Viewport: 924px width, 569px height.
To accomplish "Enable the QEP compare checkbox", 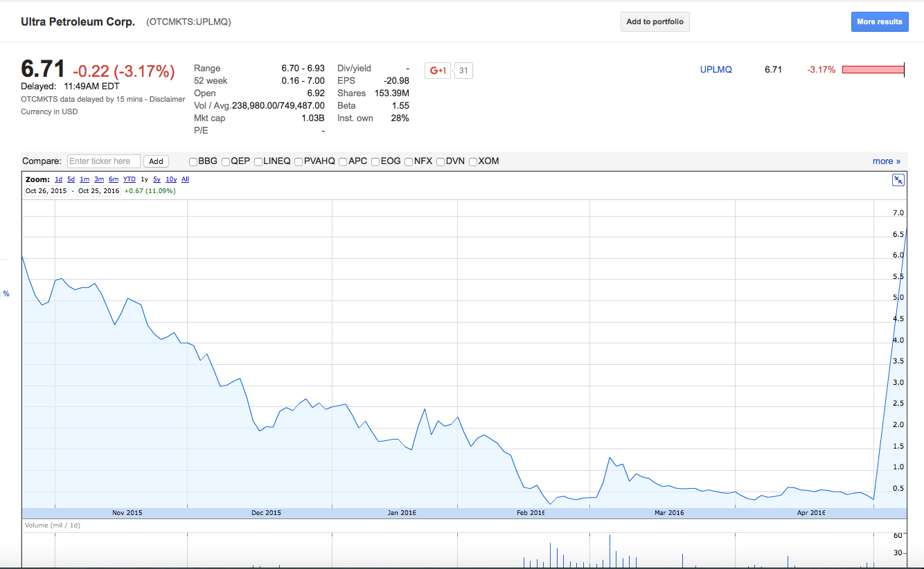I will [x=226, y=161].
